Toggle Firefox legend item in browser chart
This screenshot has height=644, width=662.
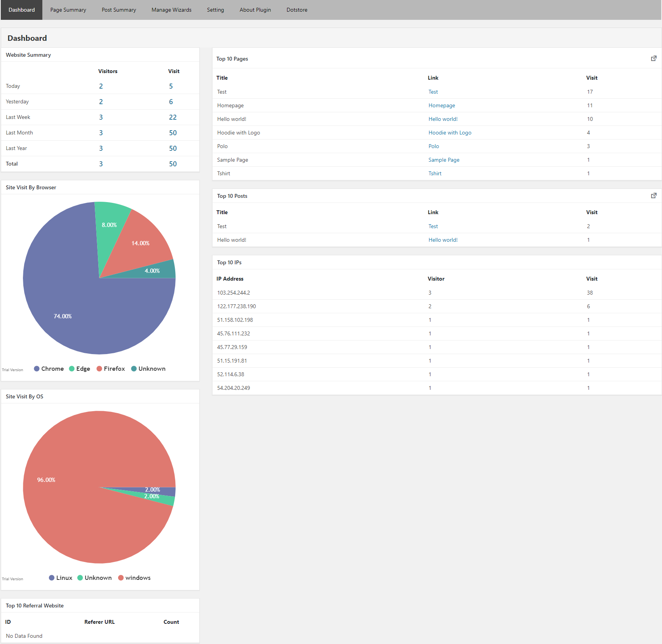tap(111, 369)
